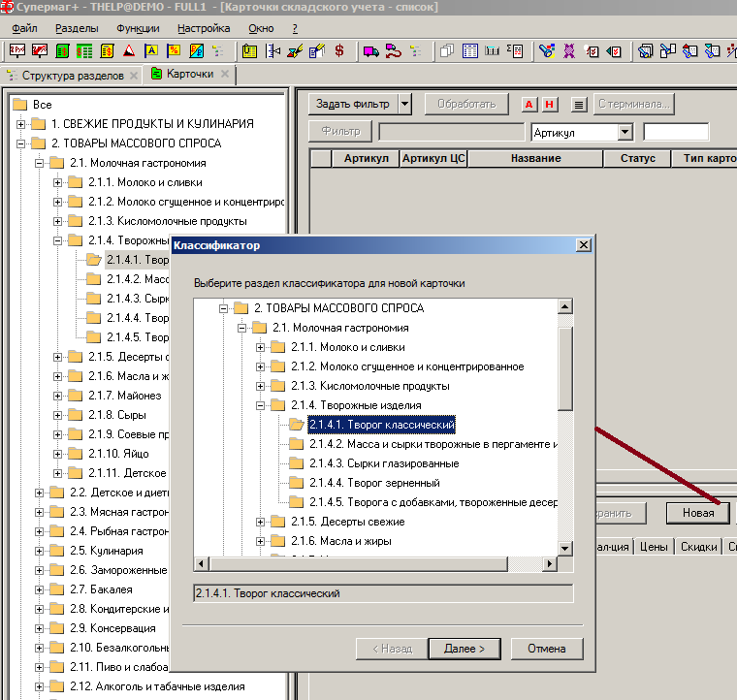Image resolution: width=737 pixels, height=700 pixels.
Task: Expand 2.7. Бакалея in left tree
Action: click(x=39, y=589)
